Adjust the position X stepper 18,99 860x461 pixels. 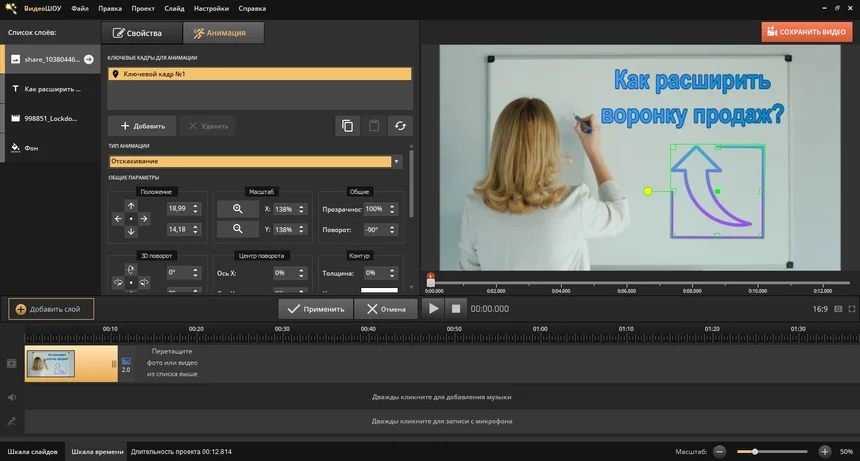coord(195,208)
